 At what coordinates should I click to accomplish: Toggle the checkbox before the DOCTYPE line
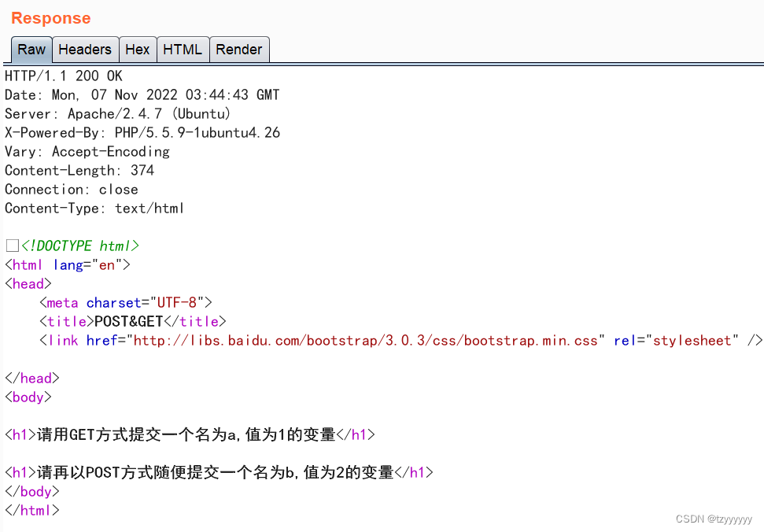click(x=11, y=245)
